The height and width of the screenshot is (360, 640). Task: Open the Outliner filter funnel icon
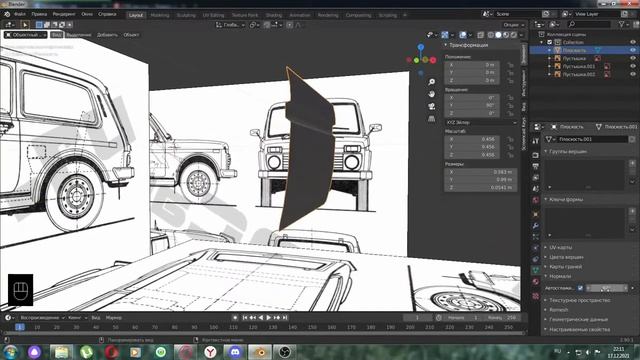621,25
